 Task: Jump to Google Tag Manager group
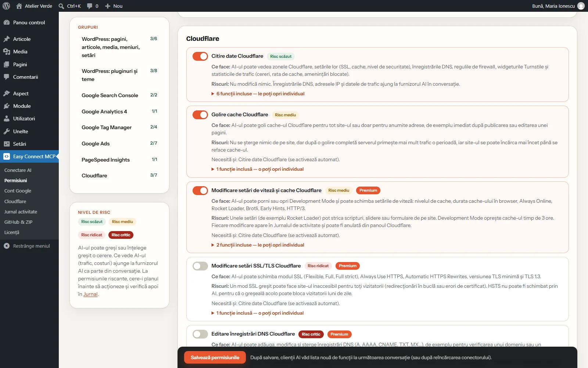pos(119,127)
